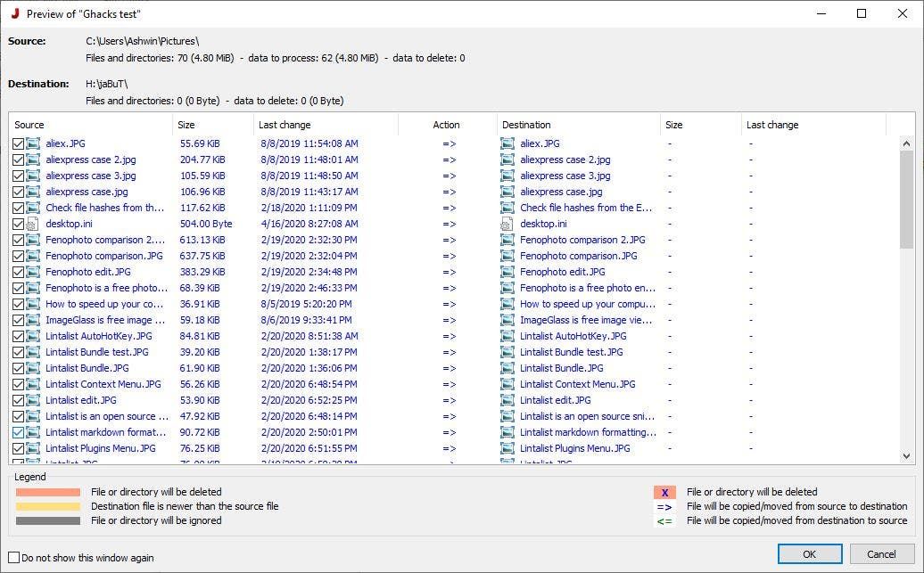Toggle highlighted Lintalist markdown format checkbox

[x=18, y=432]
